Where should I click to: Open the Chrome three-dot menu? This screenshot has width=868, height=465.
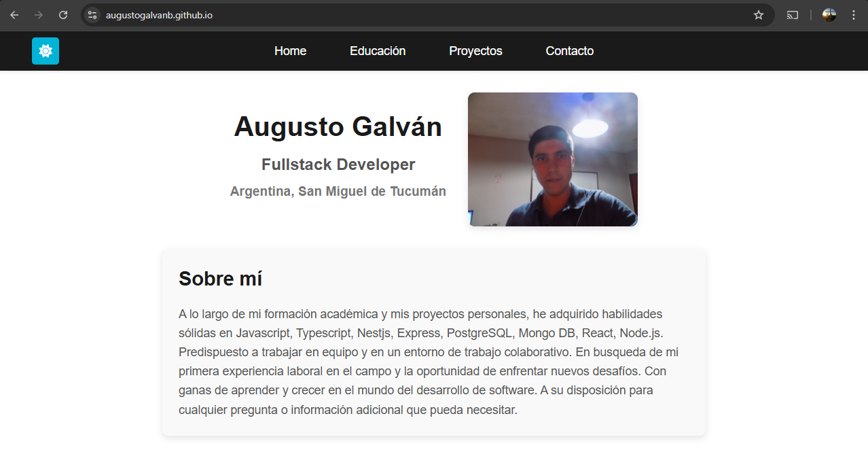tap(854, 15)
